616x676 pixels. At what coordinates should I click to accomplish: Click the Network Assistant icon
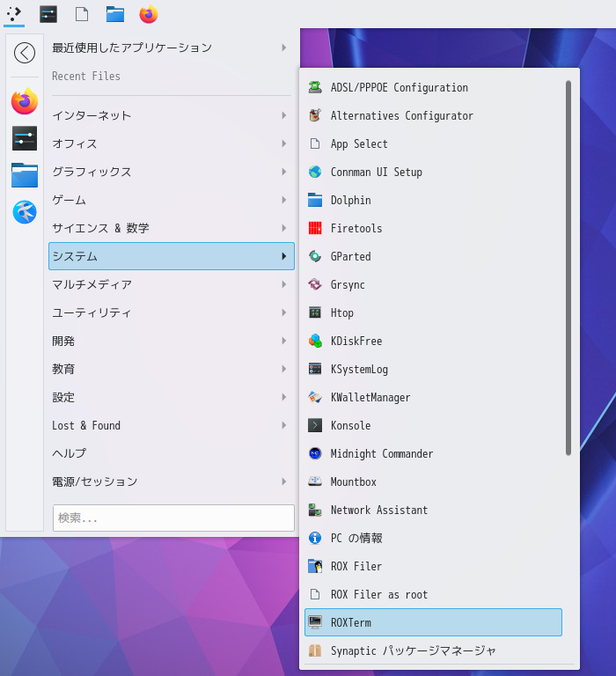coord(315,510)
